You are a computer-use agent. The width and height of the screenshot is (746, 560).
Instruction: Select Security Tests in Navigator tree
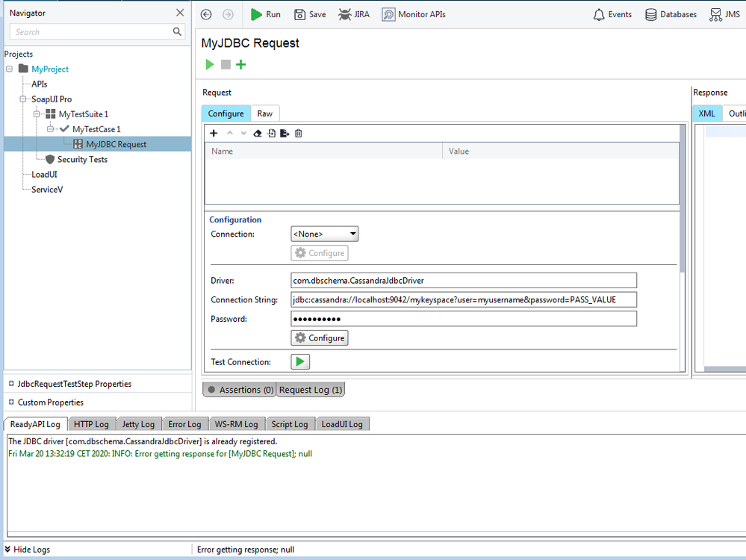pyautogui.click(x=82, y=160)
